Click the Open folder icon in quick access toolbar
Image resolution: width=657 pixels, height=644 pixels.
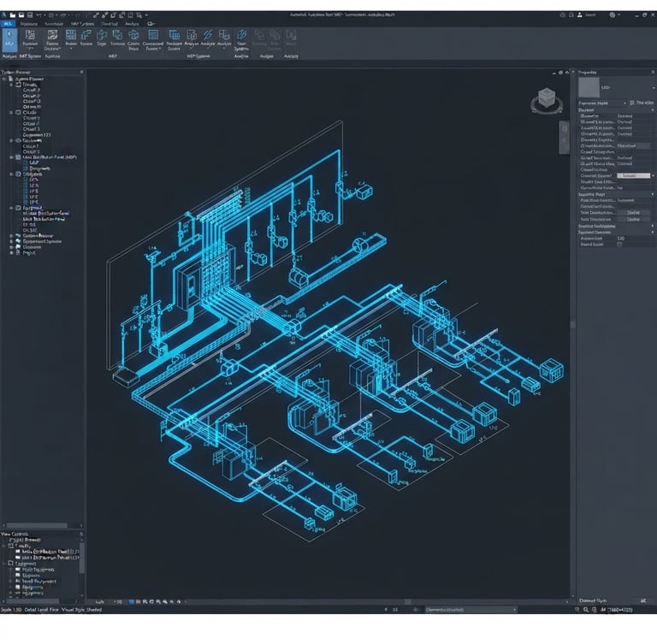tap(13, 15)
